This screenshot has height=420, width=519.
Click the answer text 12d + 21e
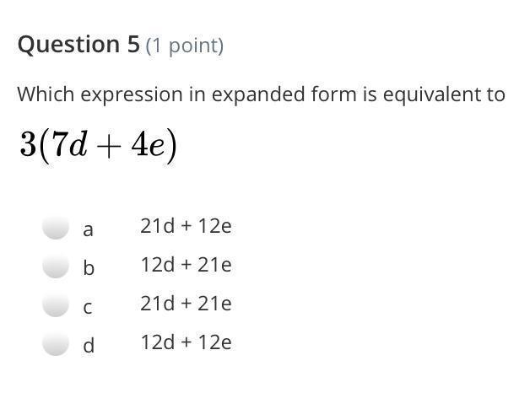(x=186, y=265)
